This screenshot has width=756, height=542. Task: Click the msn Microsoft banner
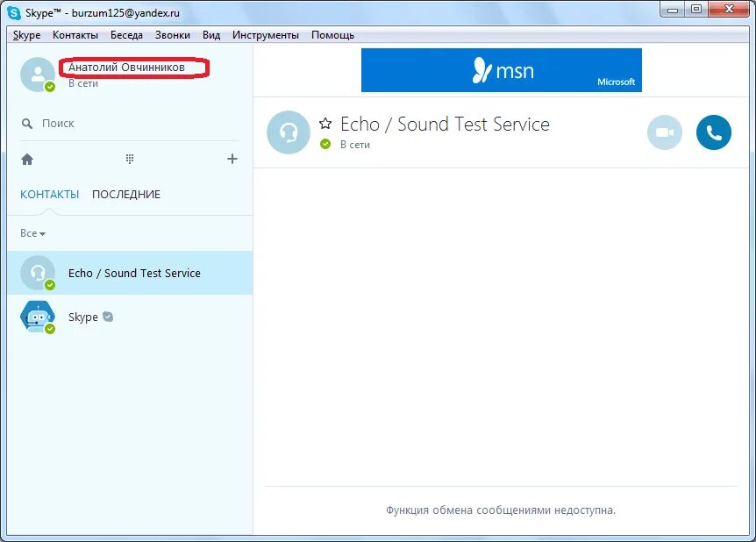(502, 70)
